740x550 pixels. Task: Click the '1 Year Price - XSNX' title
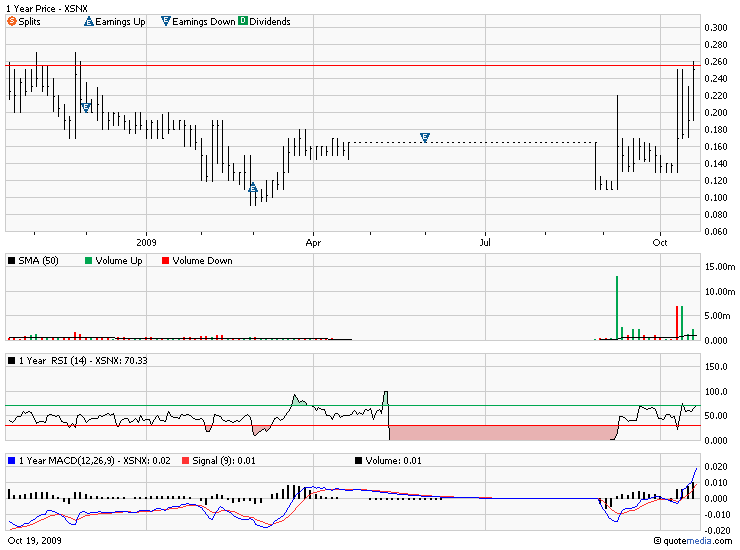coord(46,7)
